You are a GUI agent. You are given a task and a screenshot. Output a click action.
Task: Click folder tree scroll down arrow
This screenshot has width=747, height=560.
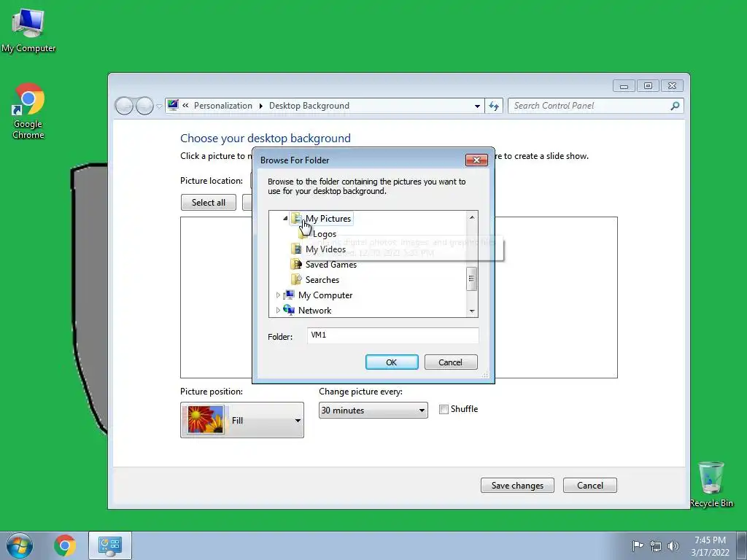point(472,311)
